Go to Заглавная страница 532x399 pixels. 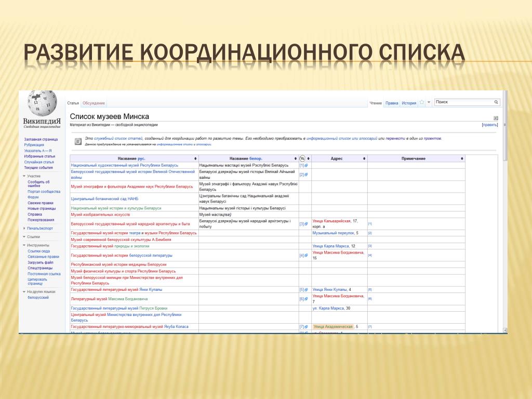pyautogui.click(x=41, y=139)
